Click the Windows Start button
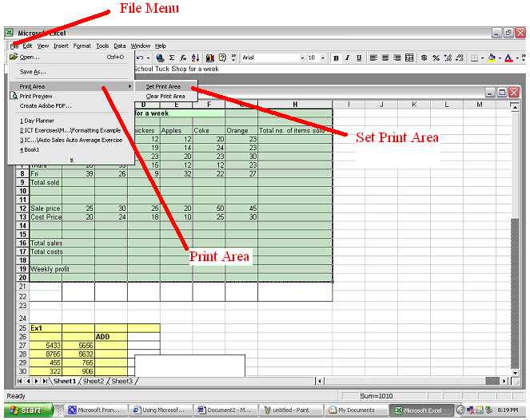 (x=29, y=410)
